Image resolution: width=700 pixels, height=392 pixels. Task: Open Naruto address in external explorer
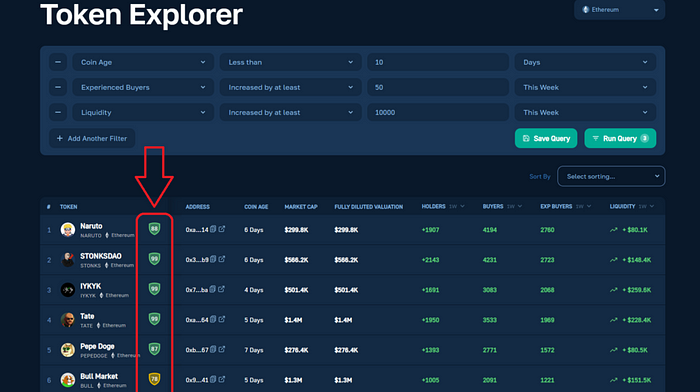(x=221, y=229)
